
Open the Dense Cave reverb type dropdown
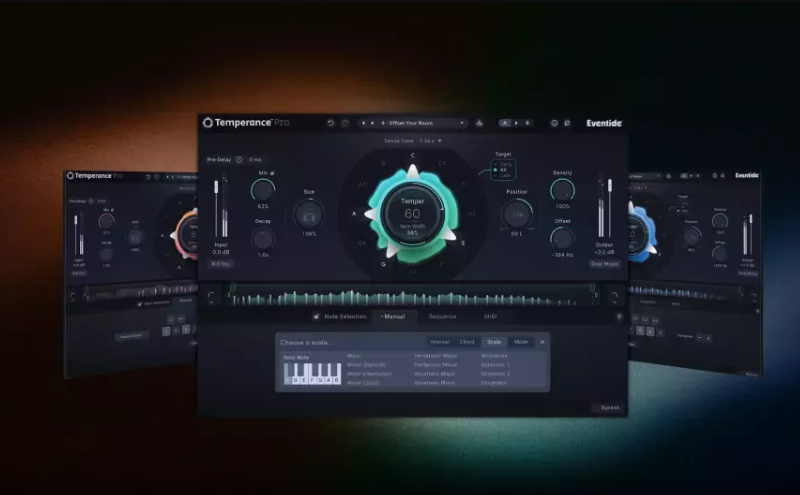(x=413, y=141)
